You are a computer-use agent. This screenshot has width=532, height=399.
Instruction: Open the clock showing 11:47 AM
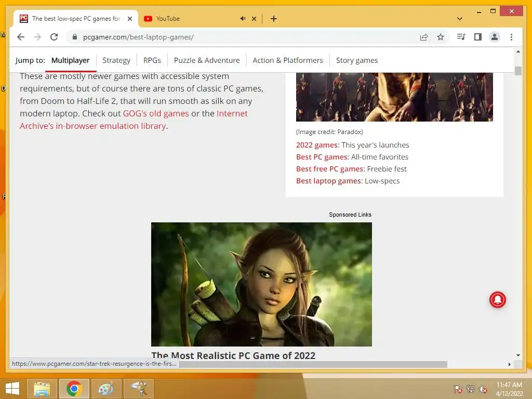click(x=509, y=389)
